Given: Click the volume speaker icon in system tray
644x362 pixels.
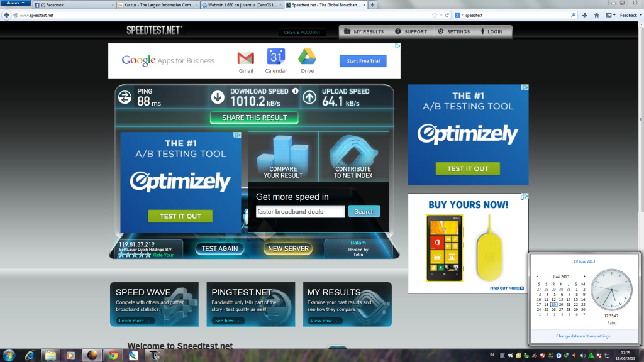Looking at the screenshot, I should pos(582,356).
